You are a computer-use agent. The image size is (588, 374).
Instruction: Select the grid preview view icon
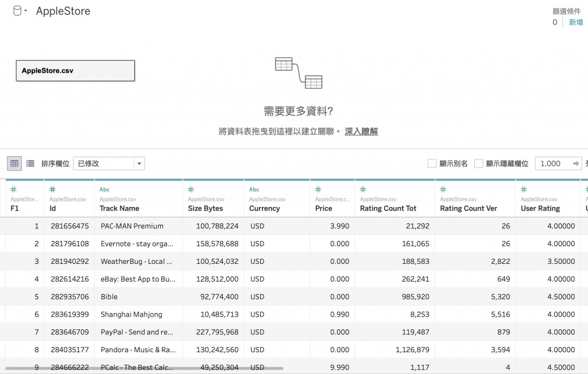tap(14, 163)
